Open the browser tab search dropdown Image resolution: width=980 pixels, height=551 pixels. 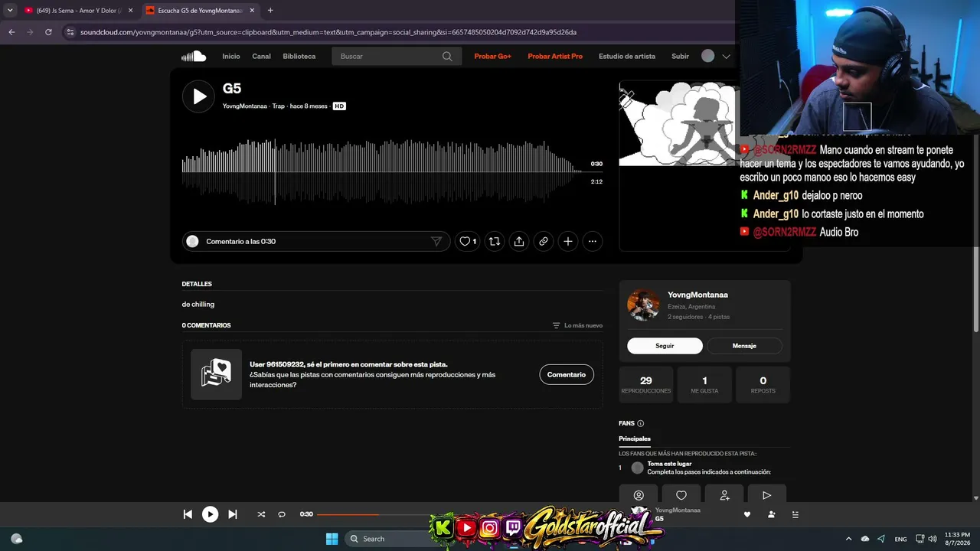coord(10,11)
